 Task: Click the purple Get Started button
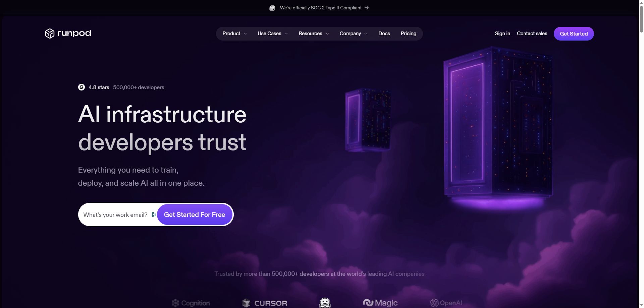pyautogui.click(x=574, y=34)
